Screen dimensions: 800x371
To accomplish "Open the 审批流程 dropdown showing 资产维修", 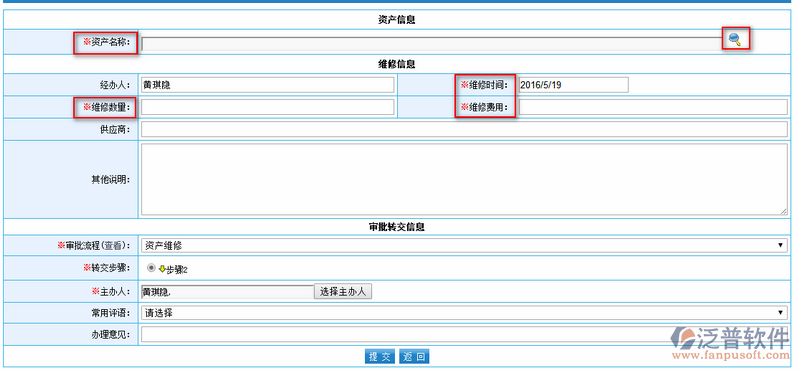I will point(464,245).
